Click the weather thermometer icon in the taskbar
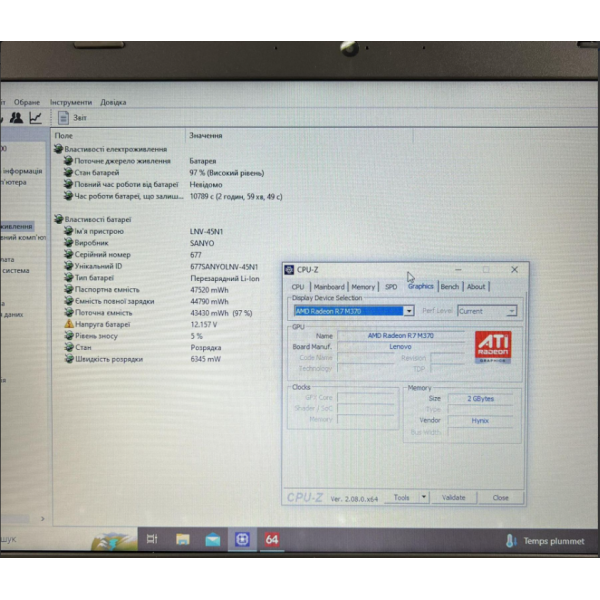Image resolution: width=600 pixels, height=600 pixels. click(511, 541)
